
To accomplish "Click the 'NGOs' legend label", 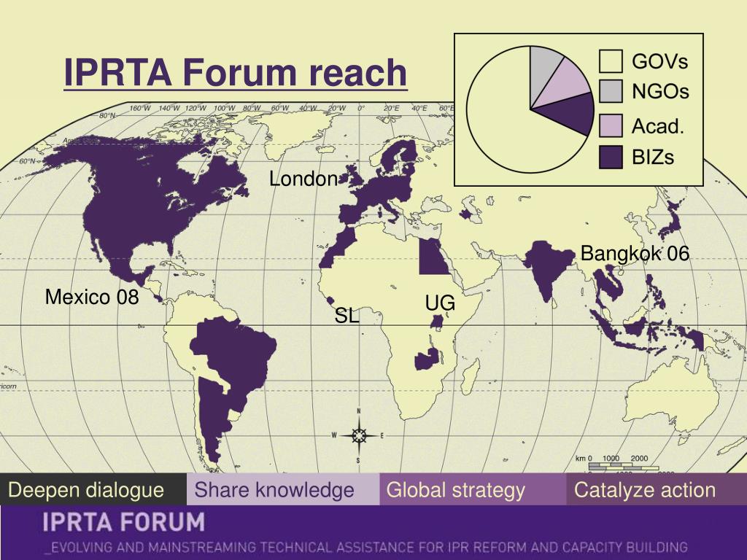I will point(660,91).
